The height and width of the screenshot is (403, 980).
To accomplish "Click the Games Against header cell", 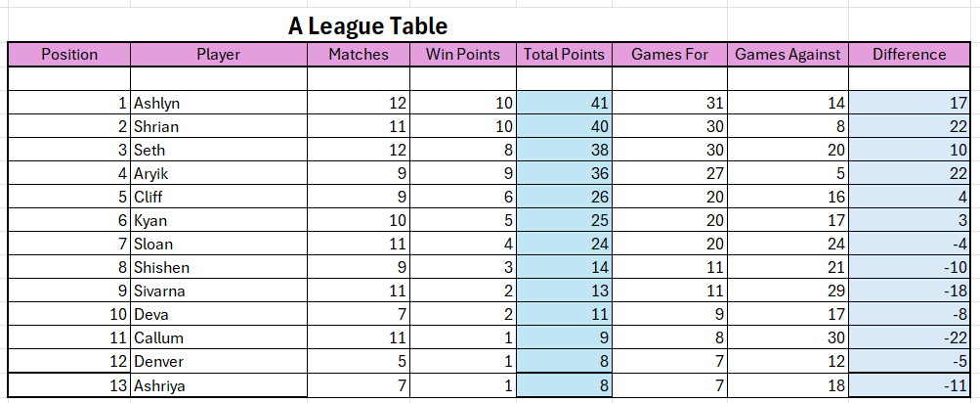I will (x=788, y=55).
